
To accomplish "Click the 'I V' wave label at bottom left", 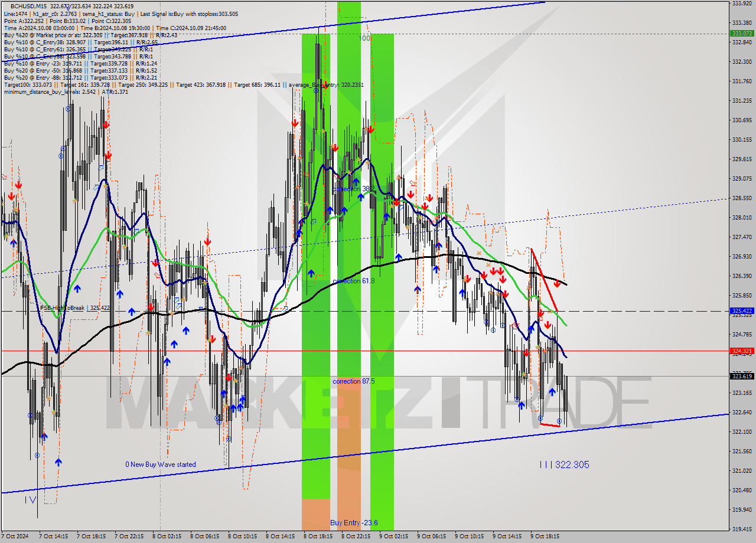I will tap(30, 500).
